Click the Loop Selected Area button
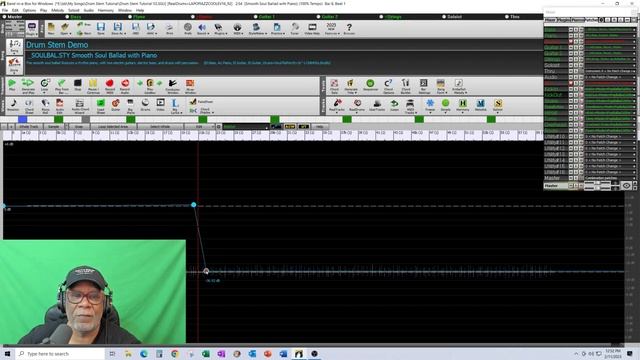Image resolution: width=640 pixels, height=360 pixels. (x=113, y=127)
